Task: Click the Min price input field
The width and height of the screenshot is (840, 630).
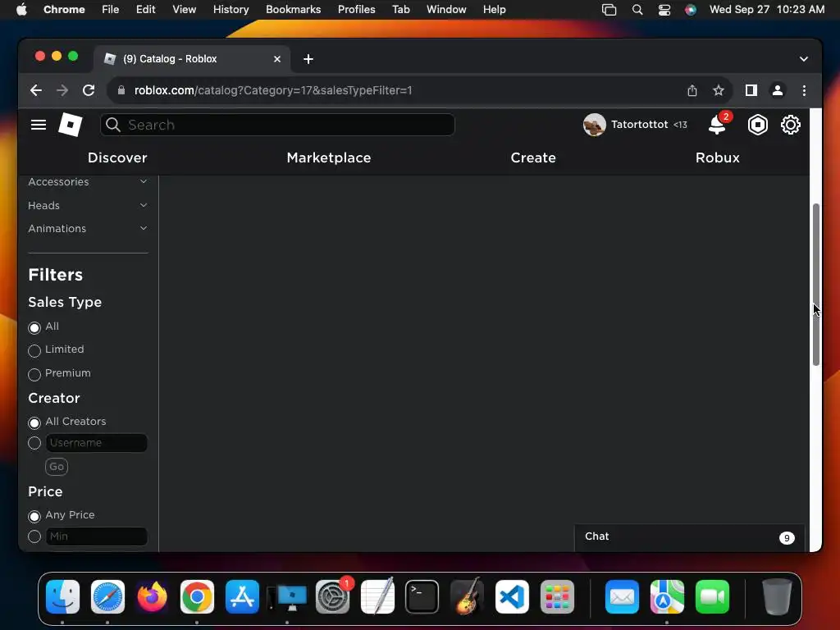Action: pos(97,536)
